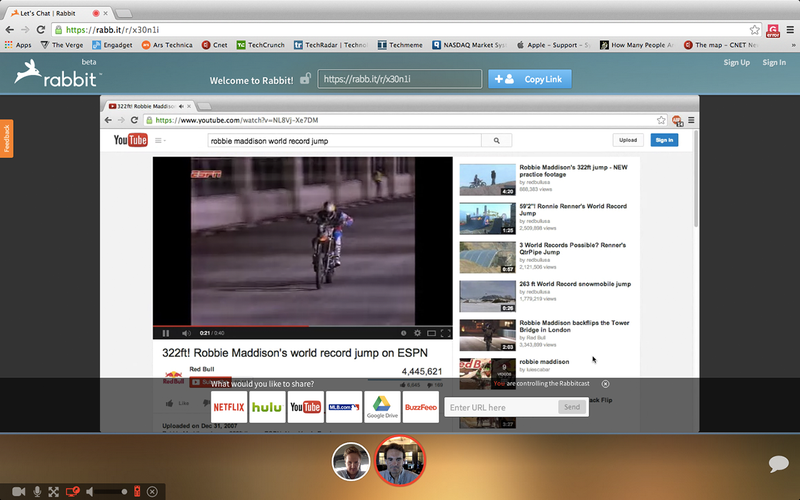Mute the Rabbit volume speaker icon
Viewport: 800px width, 500px height.
click(90, 491)
